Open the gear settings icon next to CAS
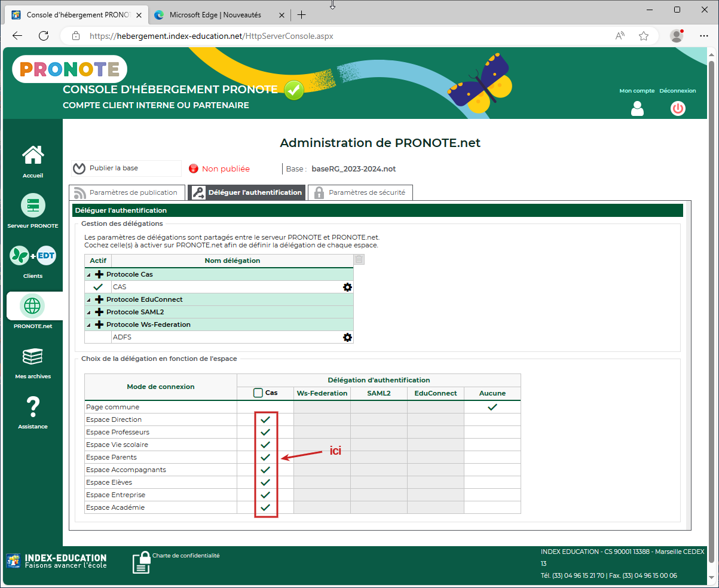The width and height of the screenshot is (719, 588). tap(347, 287)
